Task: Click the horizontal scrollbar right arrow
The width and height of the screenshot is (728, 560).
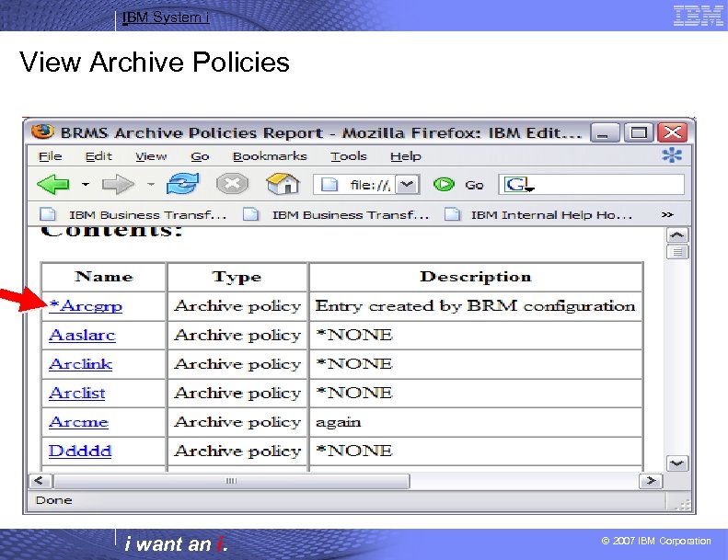Action: pos(651,481)
